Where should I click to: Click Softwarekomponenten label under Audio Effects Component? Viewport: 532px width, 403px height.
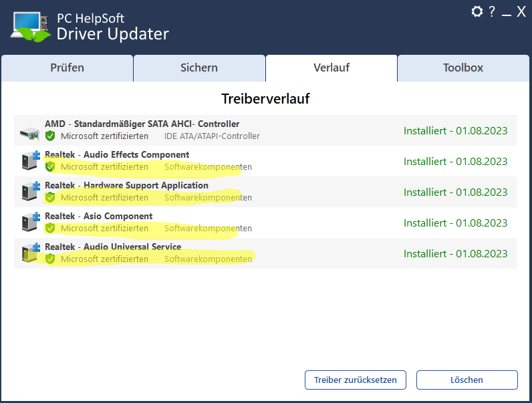click(x=208, y=167)
